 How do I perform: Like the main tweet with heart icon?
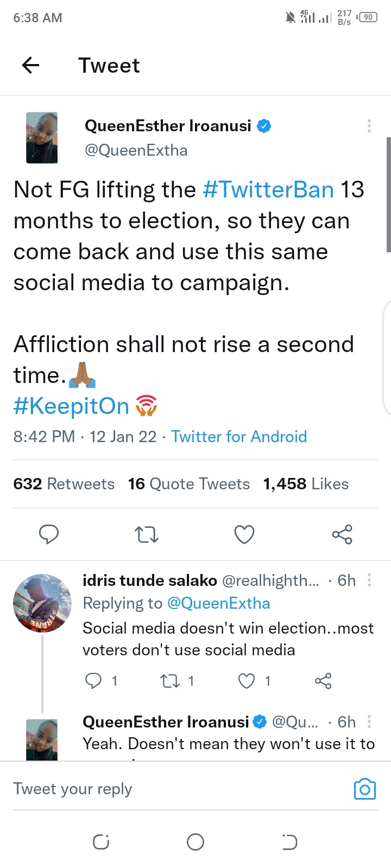[x=244, y=534]
